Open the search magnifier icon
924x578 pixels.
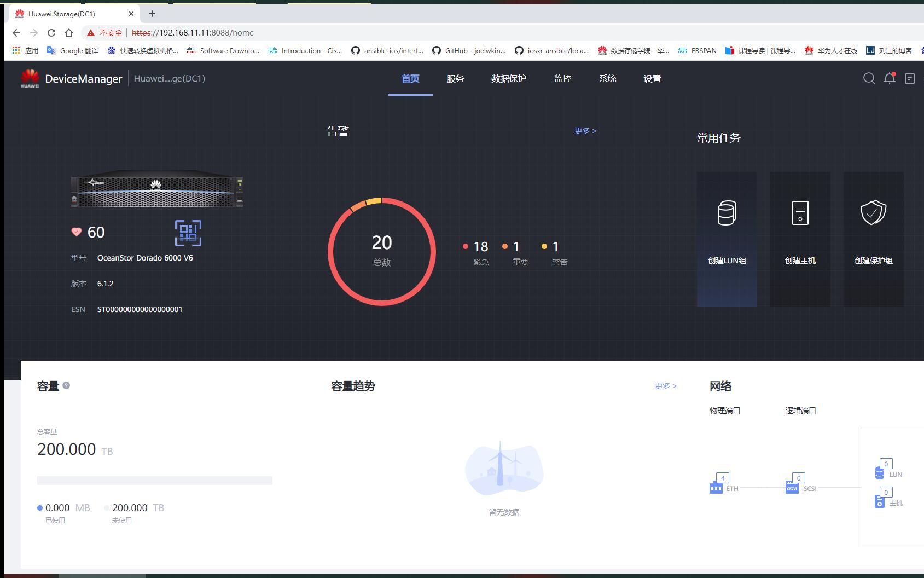coord(869,78)
